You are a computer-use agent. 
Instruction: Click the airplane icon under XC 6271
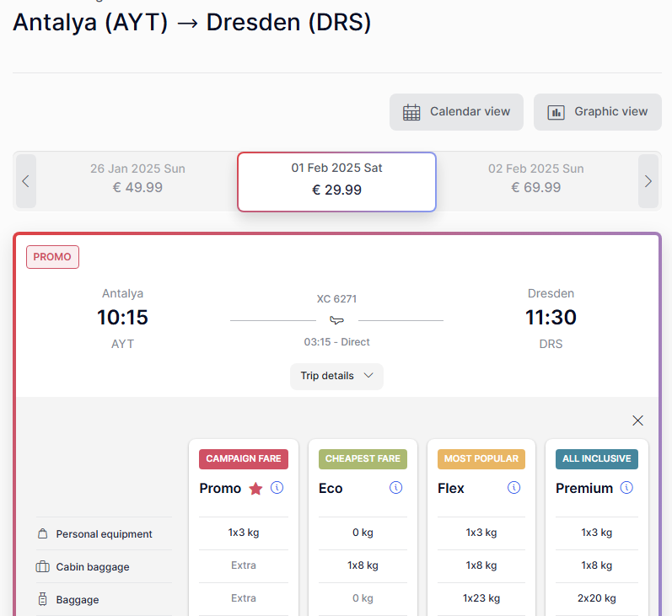337,320
